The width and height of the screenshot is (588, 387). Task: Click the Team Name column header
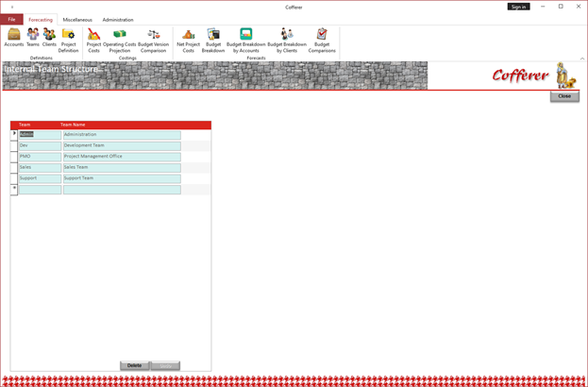coord(73,125)
